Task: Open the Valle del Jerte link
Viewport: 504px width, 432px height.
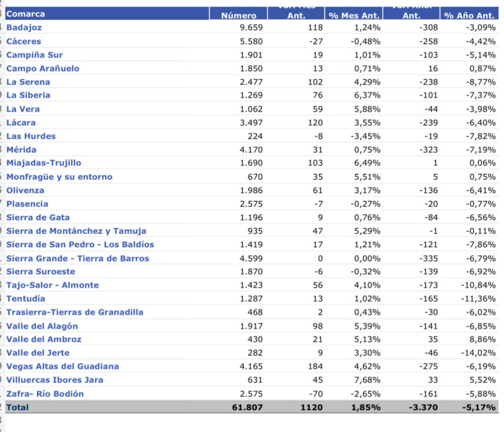Action: point(38,353)
